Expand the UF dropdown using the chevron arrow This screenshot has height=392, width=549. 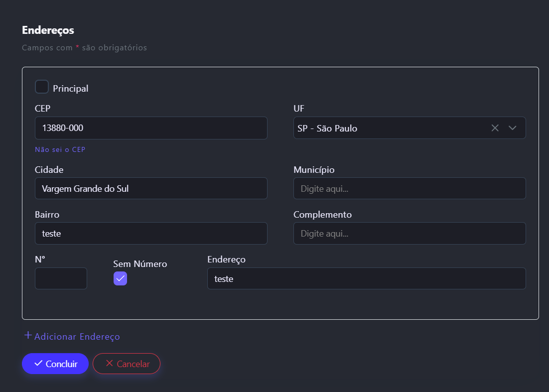tap(512, 128)
